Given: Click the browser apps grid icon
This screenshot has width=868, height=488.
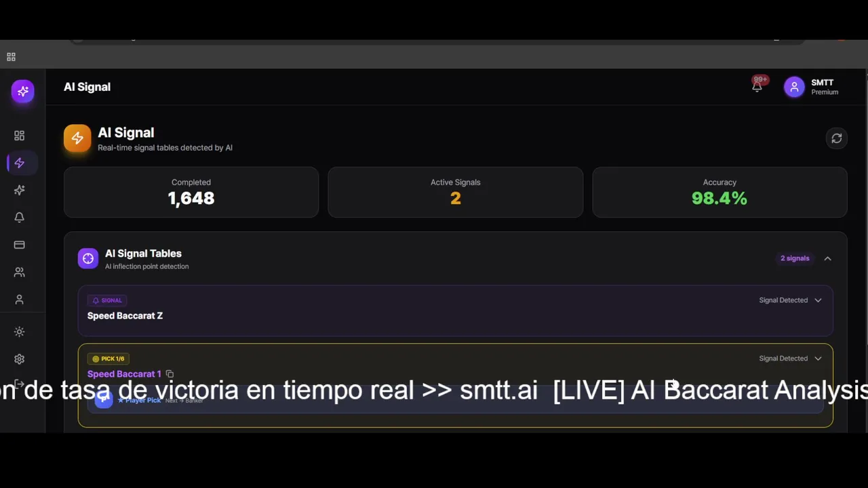Looking at the screenshot, I should tap(11, 57).
